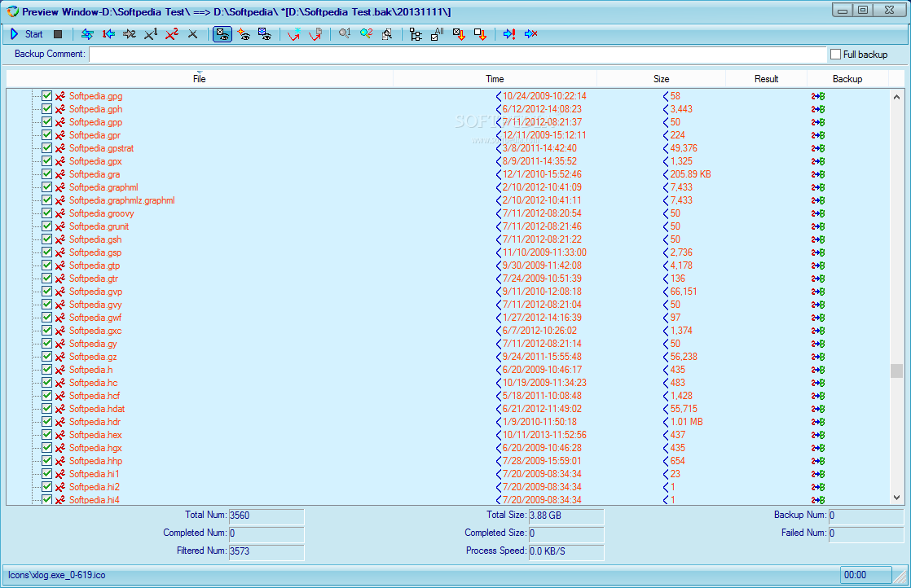The height and width of the screenshot is (588, 911).
Task: Click the vertical scrollbar thumb
Action: pyautogui.click(x=896, y=371)
